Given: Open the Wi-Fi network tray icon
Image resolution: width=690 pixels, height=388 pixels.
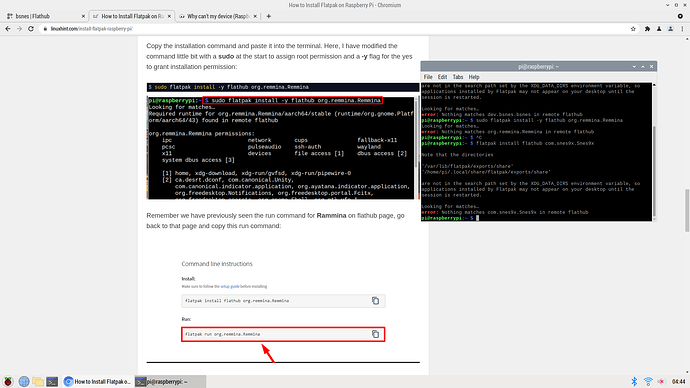Looking at the screenshot, I should (x=648, y=381).
